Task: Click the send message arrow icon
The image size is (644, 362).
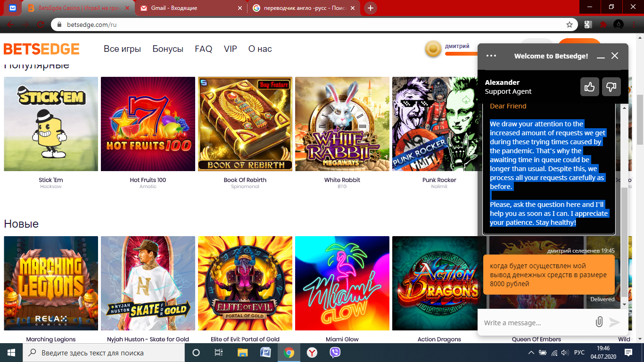Action: [614, 322]
